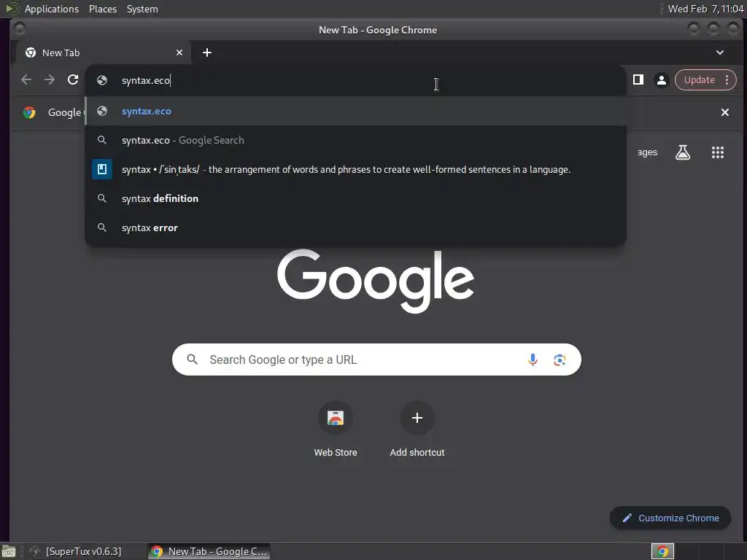
Task: Click New Tab - Google Chrome taskbar item
Action: pos(209,551)
